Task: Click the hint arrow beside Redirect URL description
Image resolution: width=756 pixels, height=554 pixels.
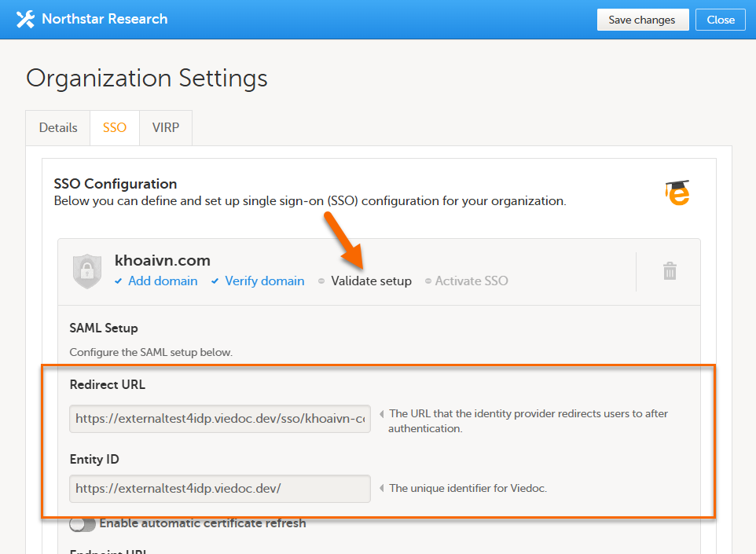Action: pos(382,414)
